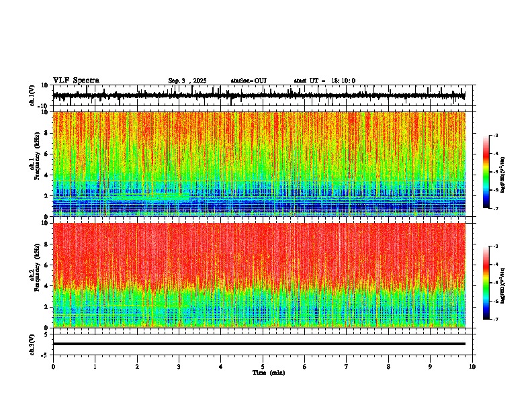The image size is (532, 411).
Task: Click time-axis tick label "8"
Action: (388, 367)
